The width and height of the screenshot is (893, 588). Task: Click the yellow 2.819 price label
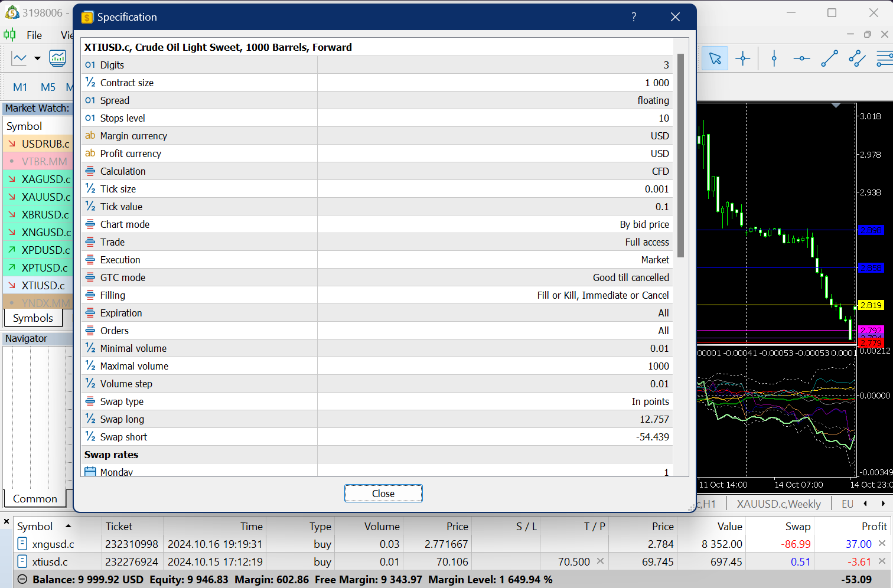(871, 305)
